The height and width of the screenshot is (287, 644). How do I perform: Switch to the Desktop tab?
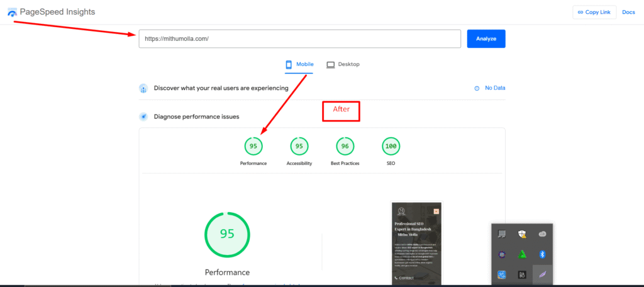pyautogui.click(x=343, y=65)
